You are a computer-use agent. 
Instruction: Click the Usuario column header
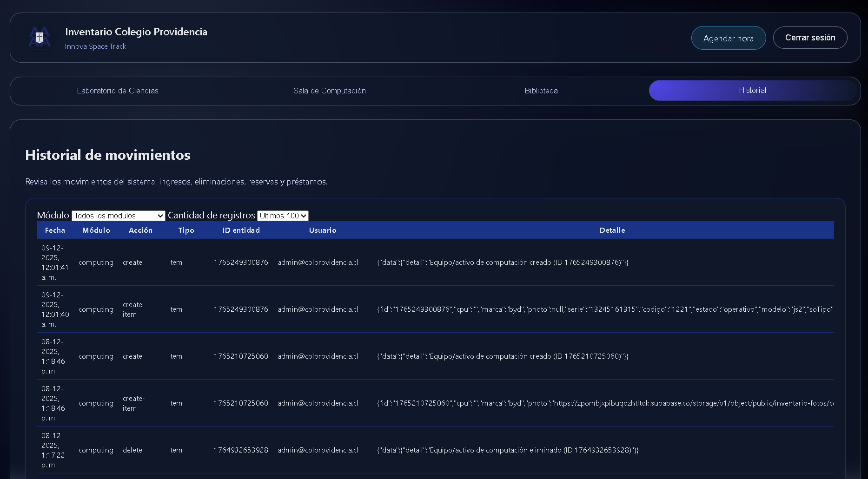tap(323, 230)
